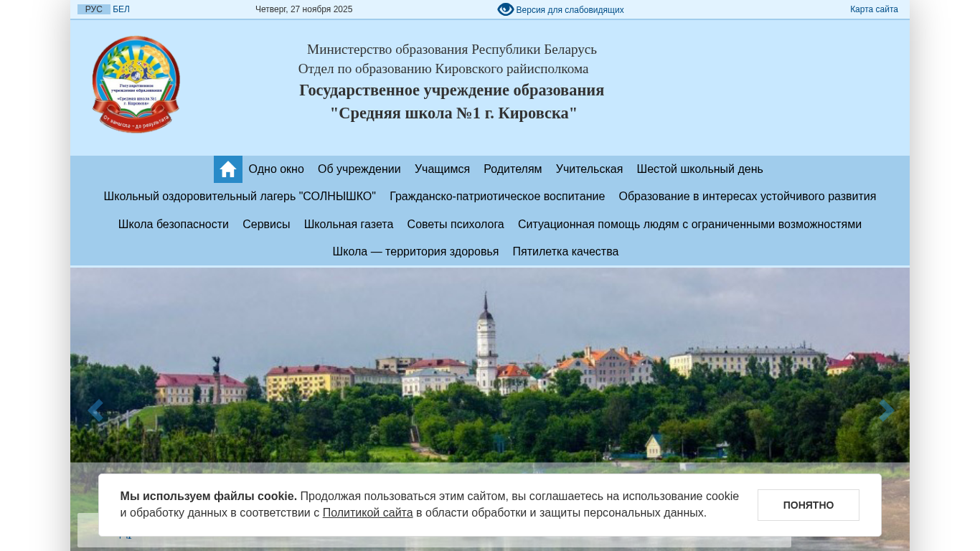Screen dimensions: 980x551
Task: Click the Министерство образования Республики Беларусь text
Action: (x=452, y=50)
